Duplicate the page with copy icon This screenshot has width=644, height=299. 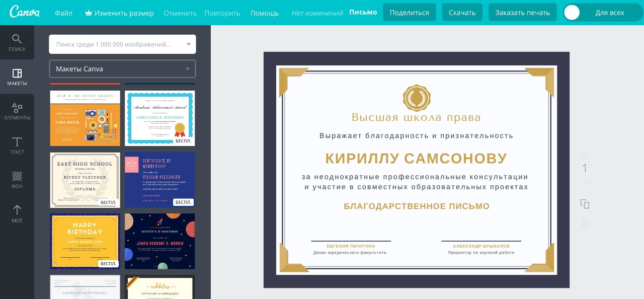tap(585, 204)
